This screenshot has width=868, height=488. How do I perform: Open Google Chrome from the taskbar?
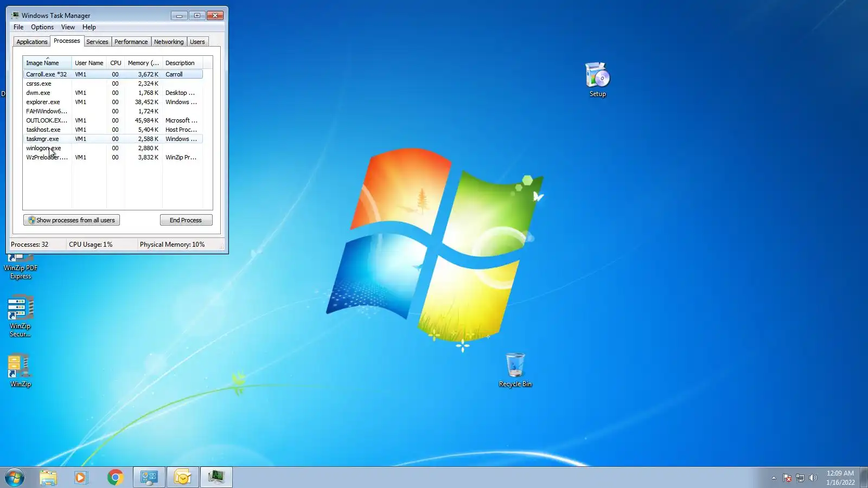(115, 477)
